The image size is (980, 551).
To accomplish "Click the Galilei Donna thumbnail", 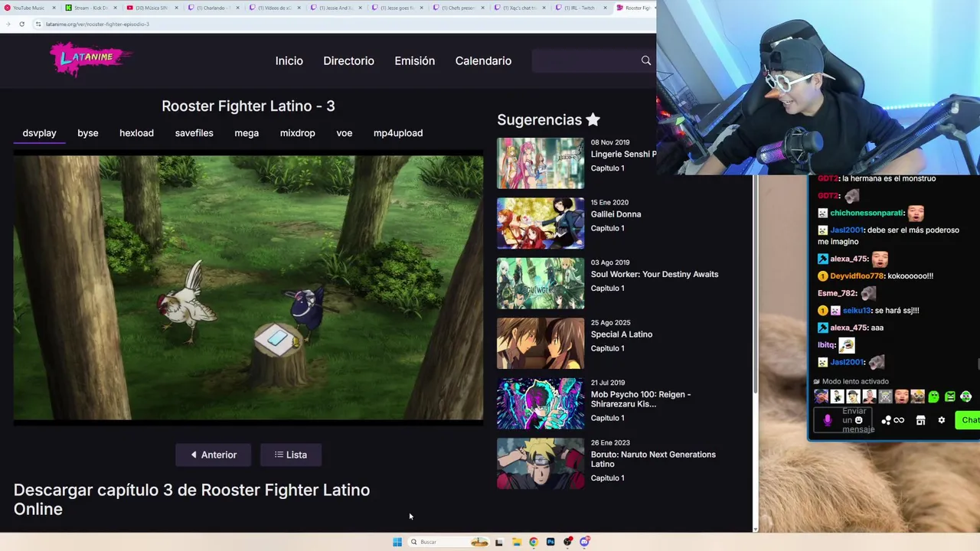I will (x=541, y=223).
